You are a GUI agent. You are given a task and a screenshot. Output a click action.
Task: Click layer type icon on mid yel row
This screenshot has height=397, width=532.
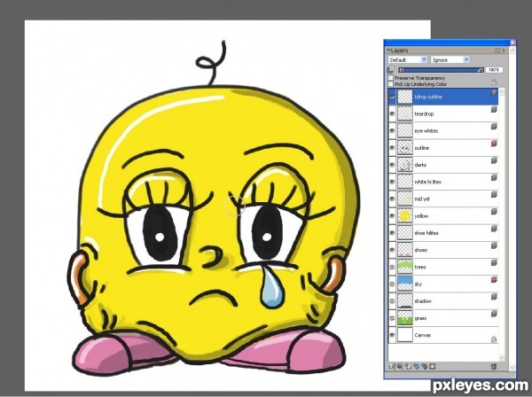coord(494,195)
